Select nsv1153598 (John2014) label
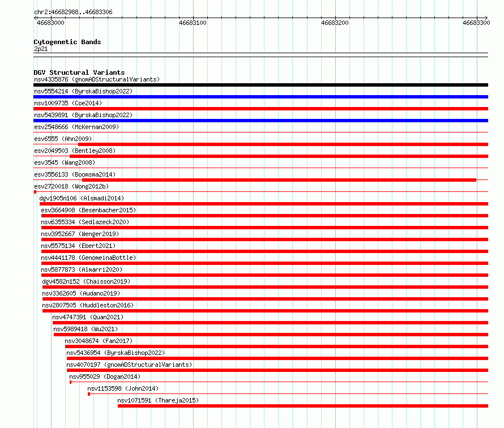This screenshot has width=504, height=428. tap(123, 388)
